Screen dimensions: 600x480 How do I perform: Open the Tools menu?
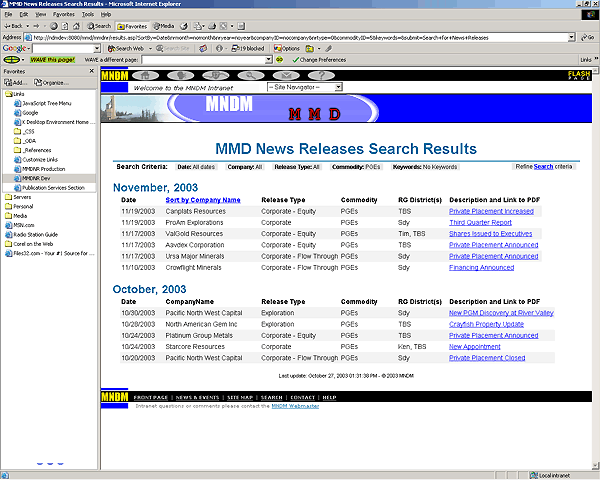(88, 15)
